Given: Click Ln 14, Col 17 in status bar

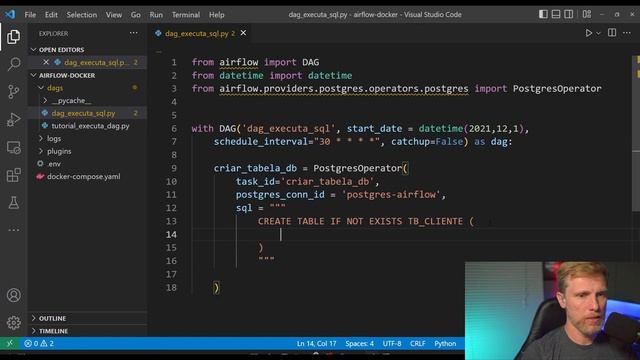Looking at the screenshot, I should tap(316, 344).
